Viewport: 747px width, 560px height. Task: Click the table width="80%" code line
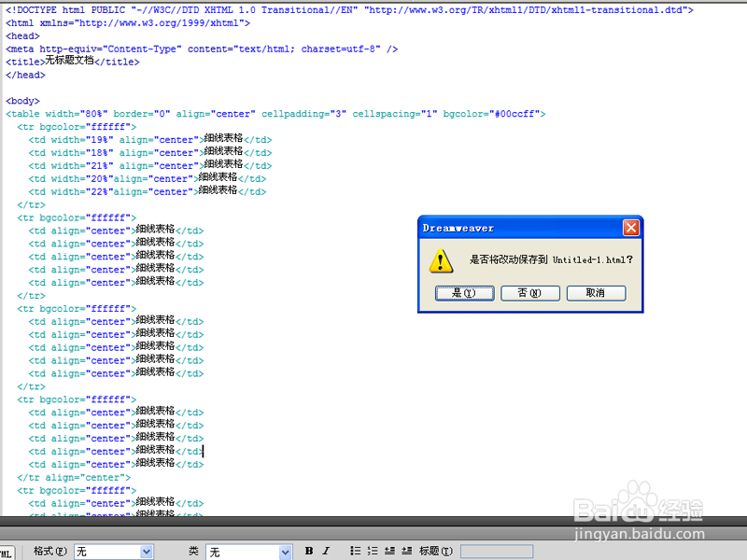[x=275, y=114]
